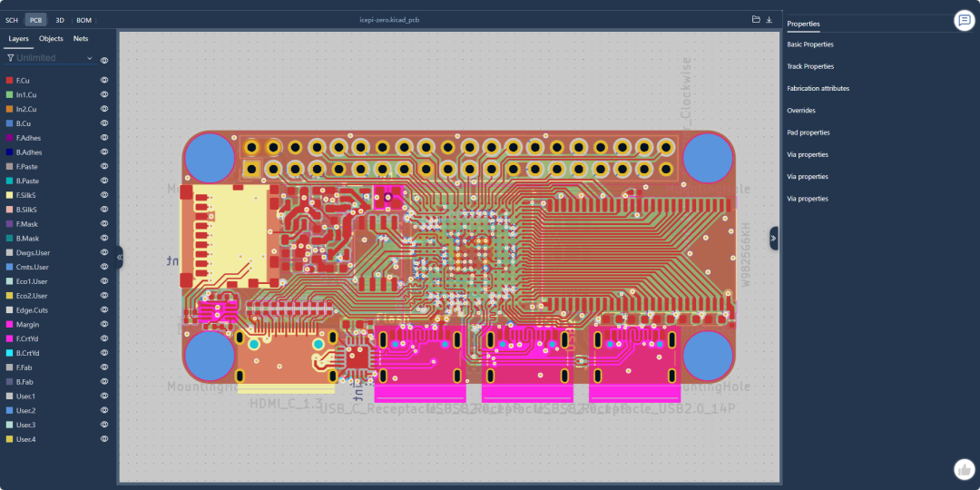Toggle F.Adhes layer visibility

coord(104,138)
